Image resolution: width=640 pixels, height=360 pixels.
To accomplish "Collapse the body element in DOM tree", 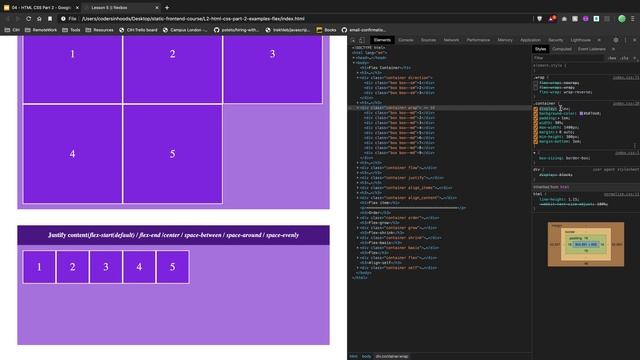I will pos(354,63).
